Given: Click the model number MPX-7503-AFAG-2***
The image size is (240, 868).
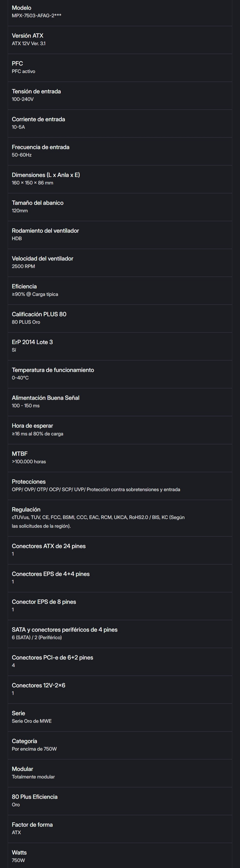Looking at the screenshot, I should point(36,16).
